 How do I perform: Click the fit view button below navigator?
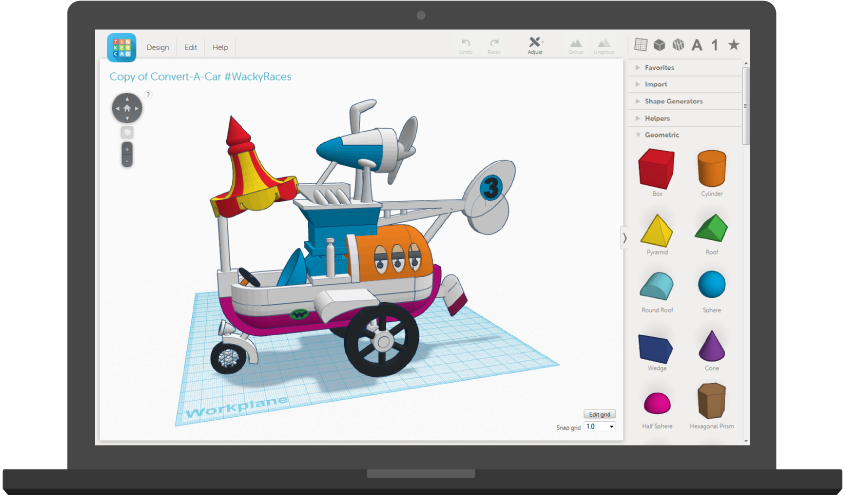coord(127,132)
